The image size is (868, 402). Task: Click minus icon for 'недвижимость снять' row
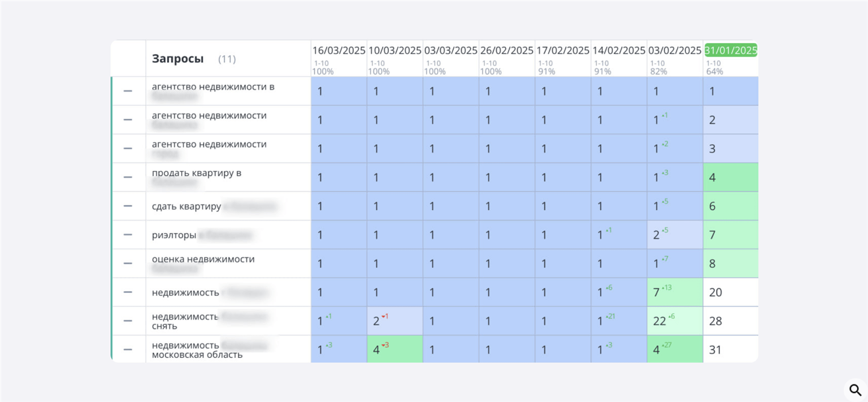click(128, 321)
